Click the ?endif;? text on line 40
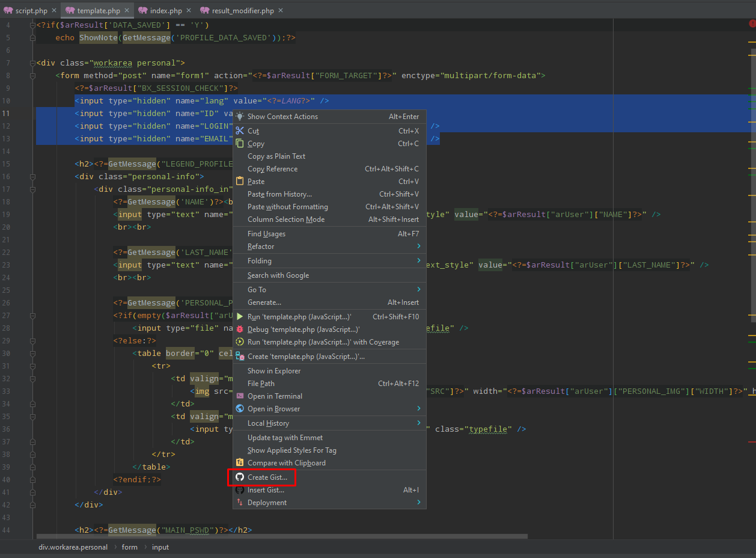756x558 pixels. click(137, 480)
